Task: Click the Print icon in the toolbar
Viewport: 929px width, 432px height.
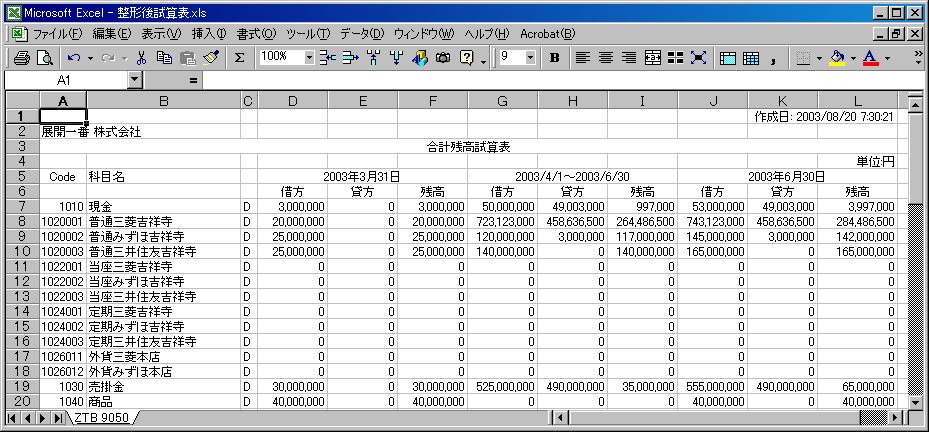Action: point(20,57)
